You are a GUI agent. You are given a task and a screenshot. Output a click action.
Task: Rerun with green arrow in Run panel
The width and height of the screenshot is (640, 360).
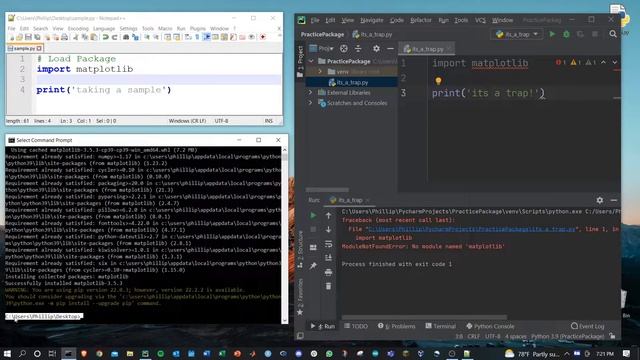pyautogui.click(x=313, y=215)
